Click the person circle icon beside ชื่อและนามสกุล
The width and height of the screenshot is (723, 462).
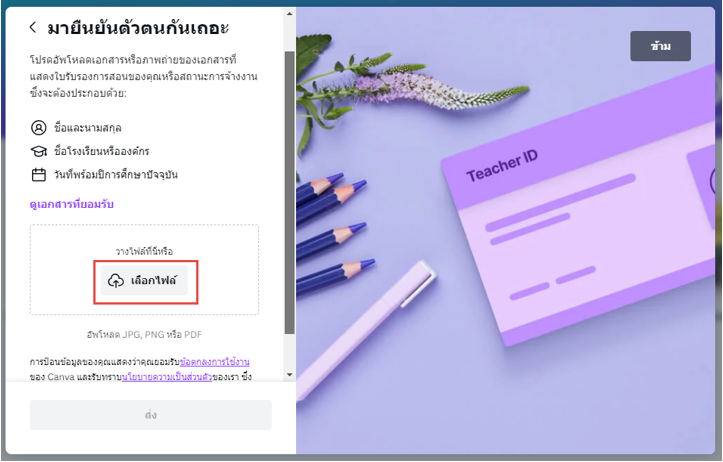tap(39, 128)
